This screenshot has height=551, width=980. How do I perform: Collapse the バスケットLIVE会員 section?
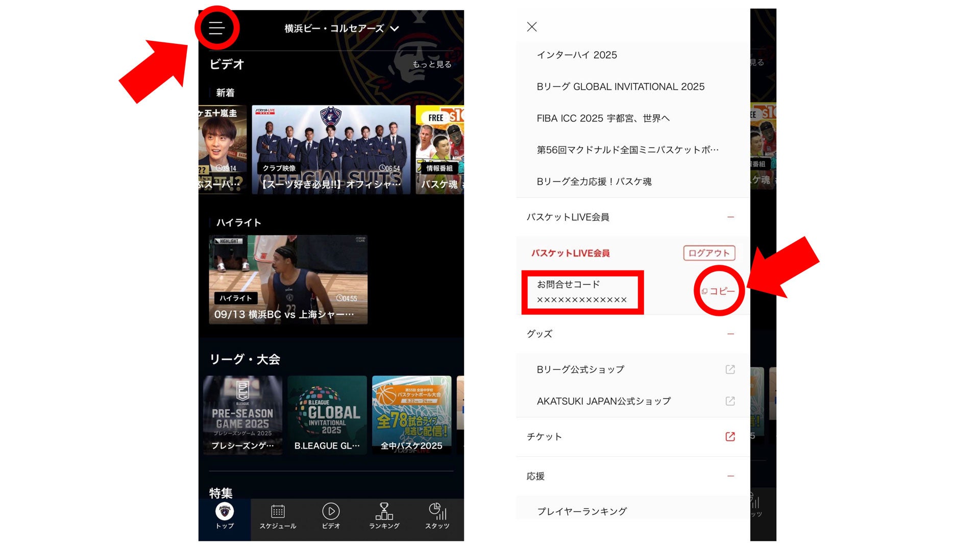pos(730,217)
